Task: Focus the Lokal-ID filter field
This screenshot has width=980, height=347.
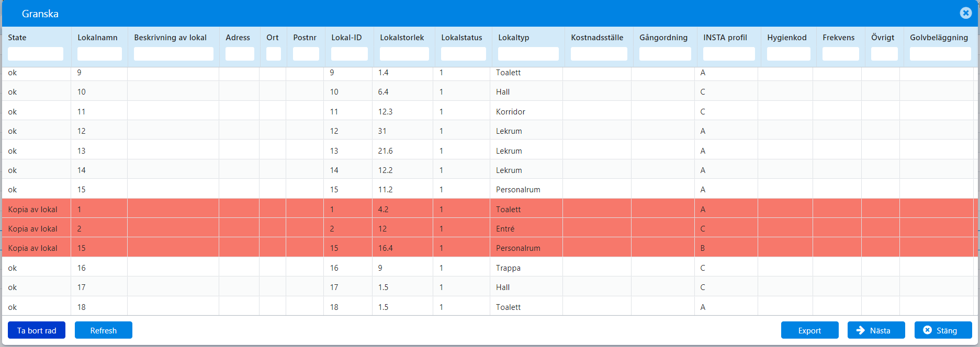Action: tap(350, 54)
